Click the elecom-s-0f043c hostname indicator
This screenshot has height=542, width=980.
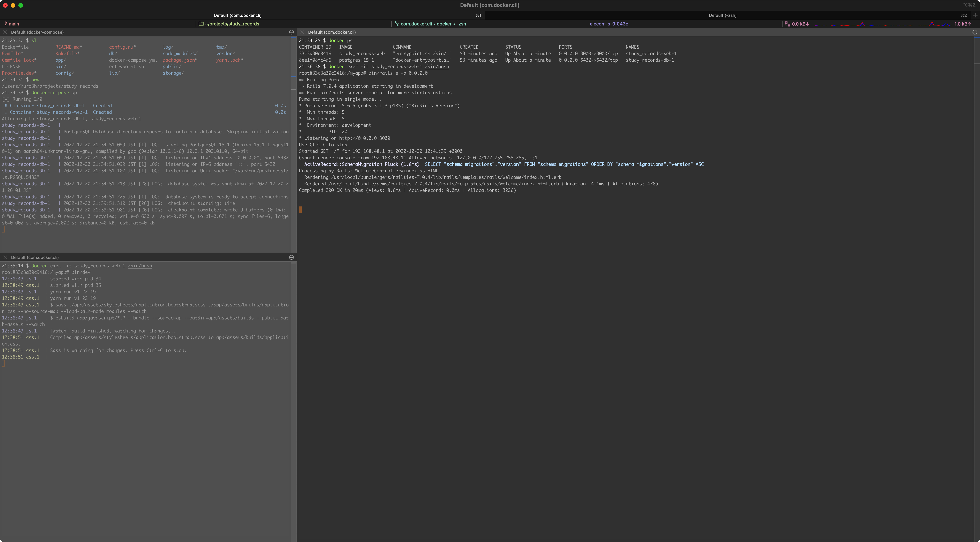click(609, 24)
